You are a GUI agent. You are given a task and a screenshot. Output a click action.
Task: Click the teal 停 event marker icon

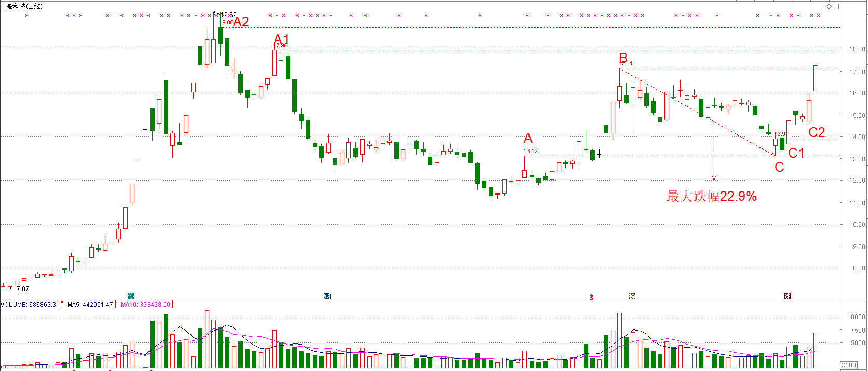coord(131,296)
